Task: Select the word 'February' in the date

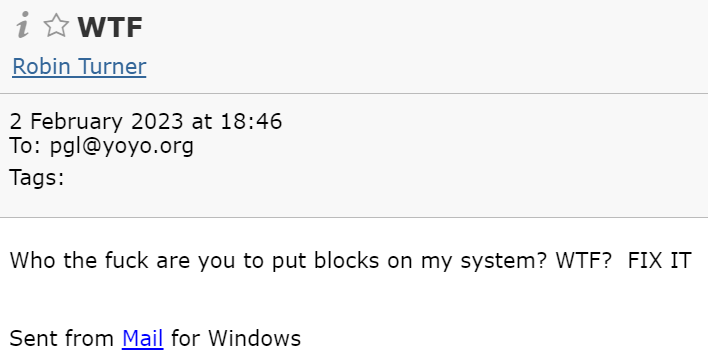Action: click(x=76, y=122)
